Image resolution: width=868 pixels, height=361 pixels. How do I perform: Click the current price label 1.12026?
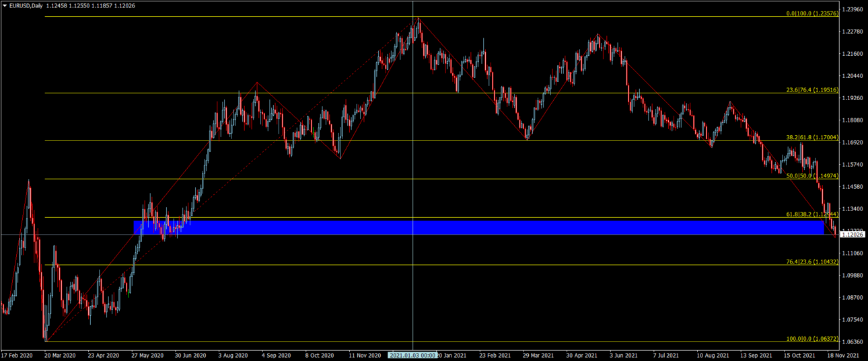coord(854,235)
